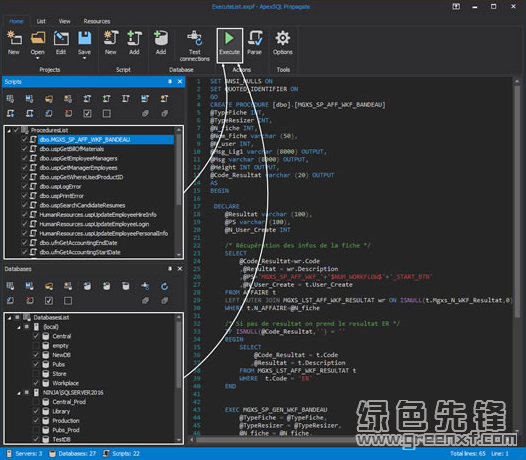This screenshot has height=460, width=526.
Task: Pin the Scripts panel
Action: [x=170, y=82]
